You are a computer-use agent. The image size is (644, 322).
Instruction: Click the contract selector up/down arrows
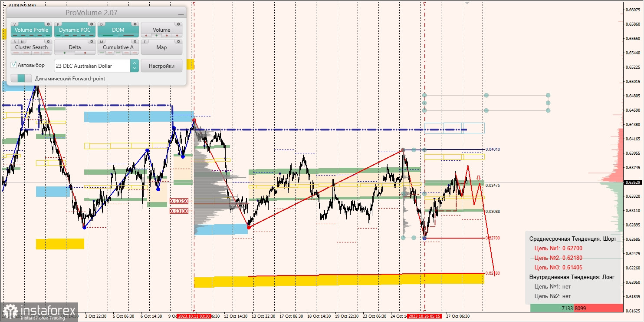click(135, 66)
